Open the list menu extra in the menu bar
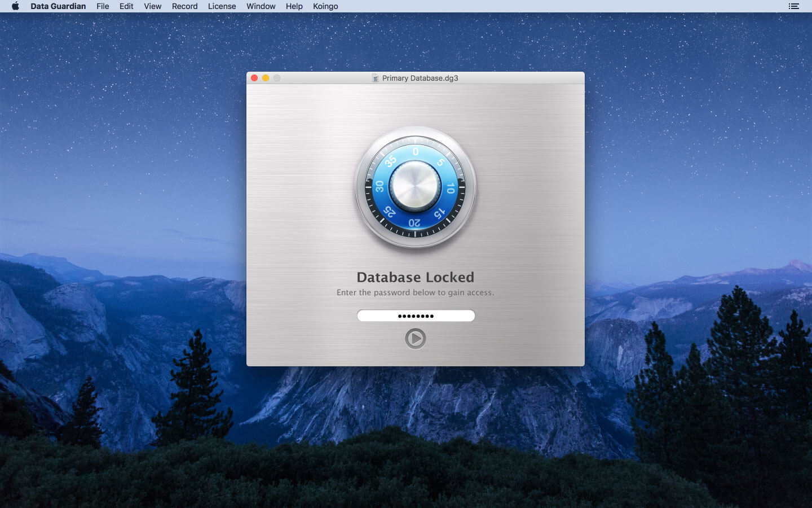 coord(793,6)
